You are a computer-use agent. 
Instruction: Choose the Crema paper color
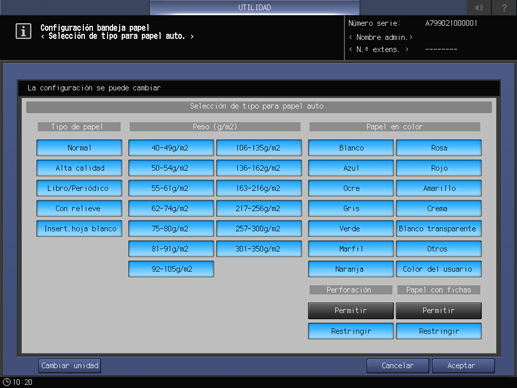[439, 208]
